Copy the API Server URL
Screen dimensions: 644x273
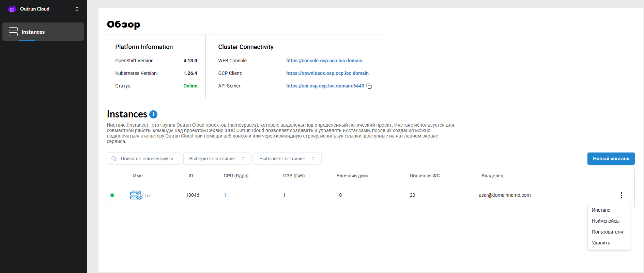click(x=369, y=86)
